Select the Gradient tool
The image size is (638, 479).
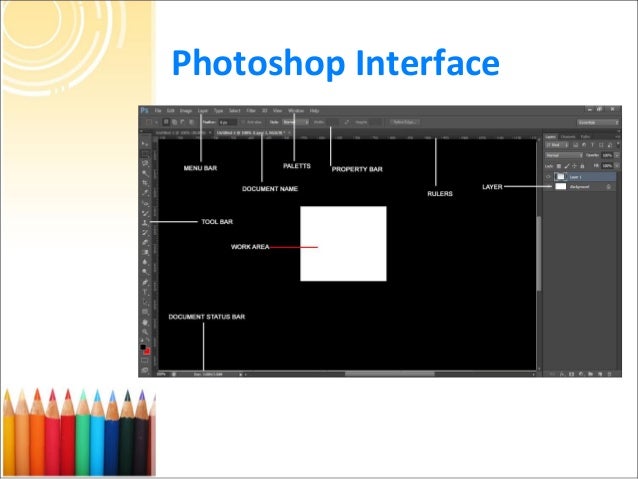(x=144, y=253)
